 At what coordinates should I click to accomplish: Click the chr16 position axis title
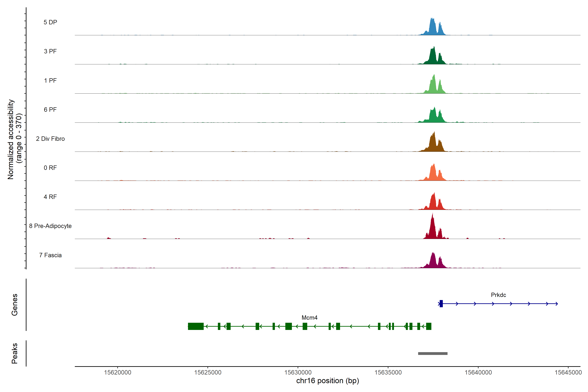pyautogui.click(x=327, y=381)
